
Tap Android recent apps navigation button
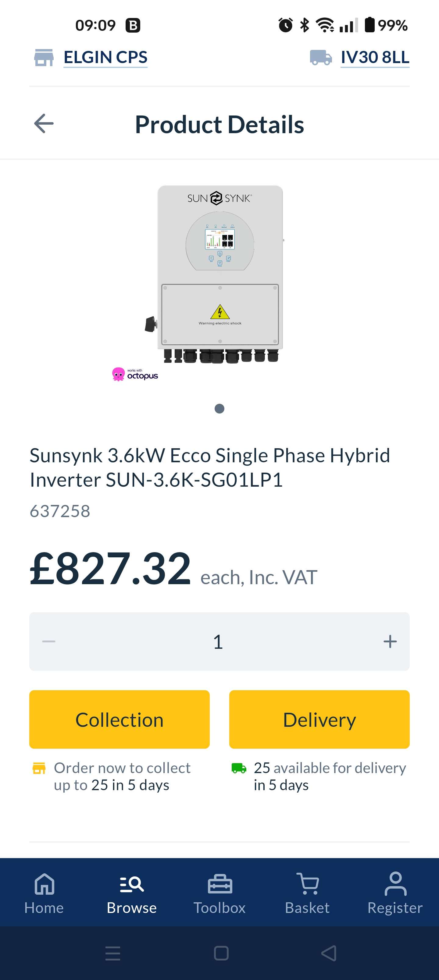[113, 953]
